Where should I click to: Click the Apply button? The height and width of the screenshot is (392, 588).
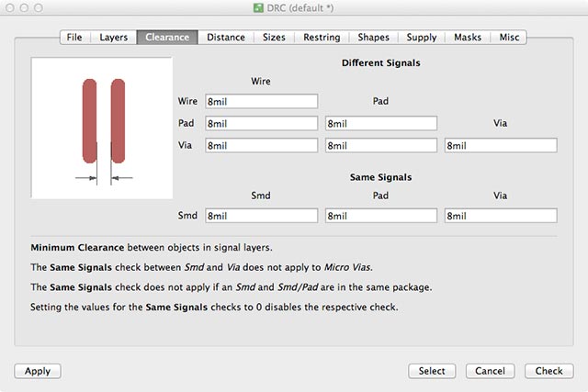pos(38,371)
